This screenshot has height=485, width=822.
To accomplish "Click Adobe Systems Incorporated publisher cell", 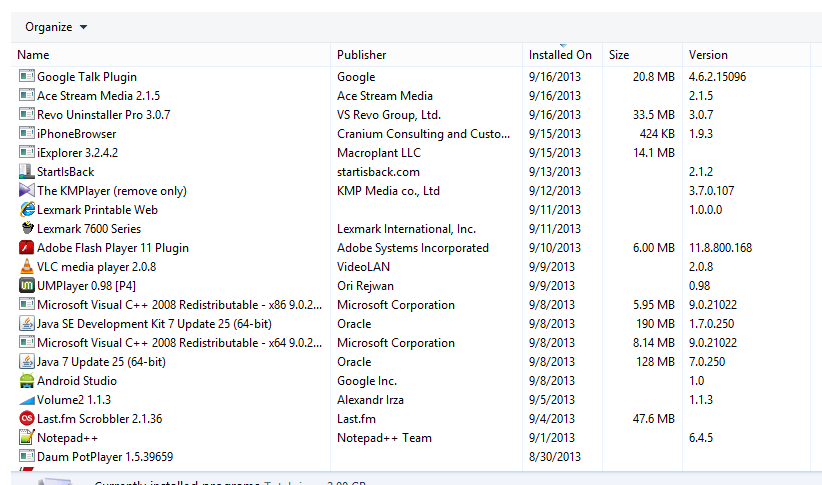I will tap(413, 247).
